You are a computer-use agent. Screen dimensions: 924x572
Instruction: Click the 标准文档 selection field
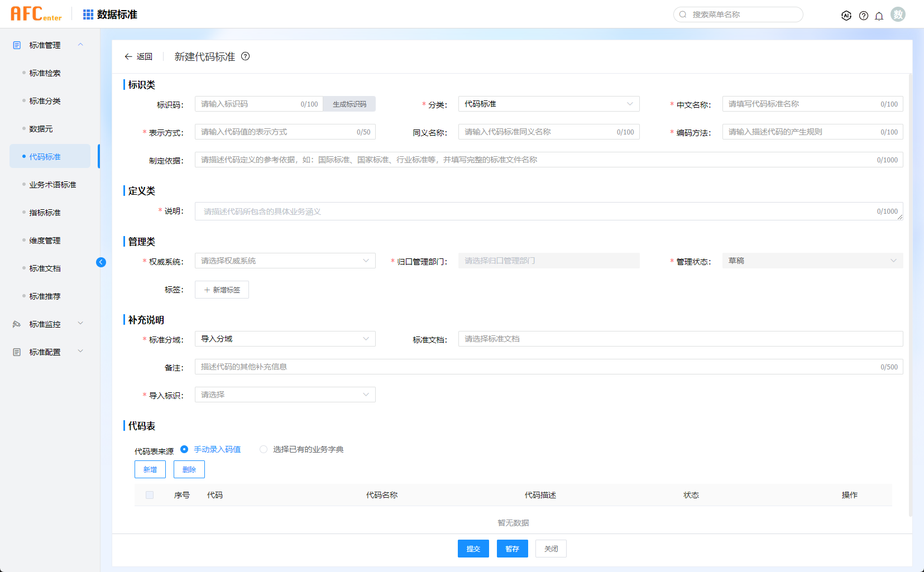click(681, 339)
